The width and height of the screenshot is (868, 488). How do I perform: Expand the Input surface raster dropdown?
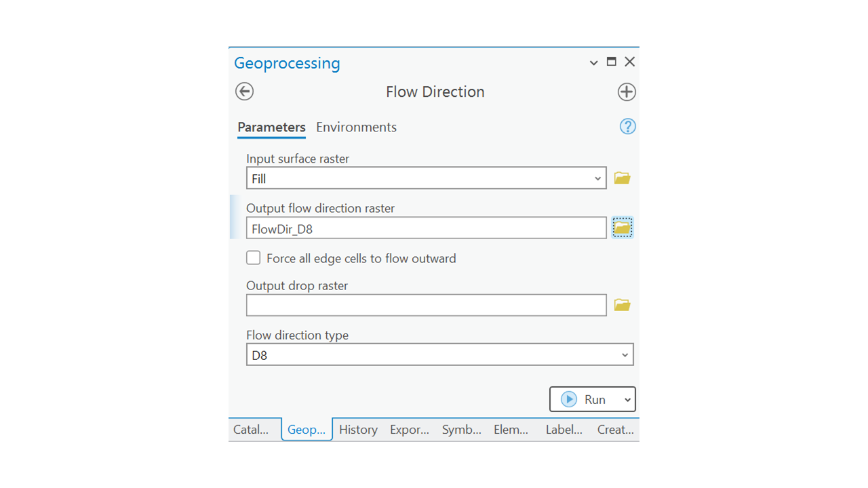pyautogui.click(x=597, y=179)
